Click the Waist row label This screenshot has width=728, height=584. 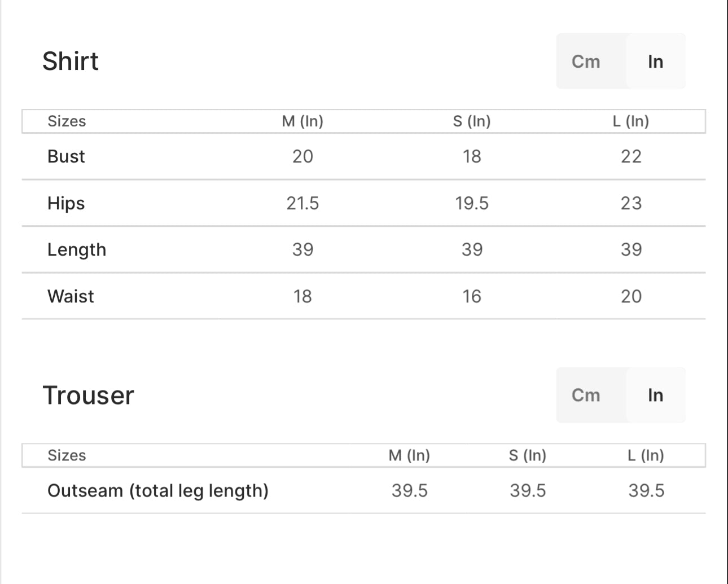coord(71,296)
